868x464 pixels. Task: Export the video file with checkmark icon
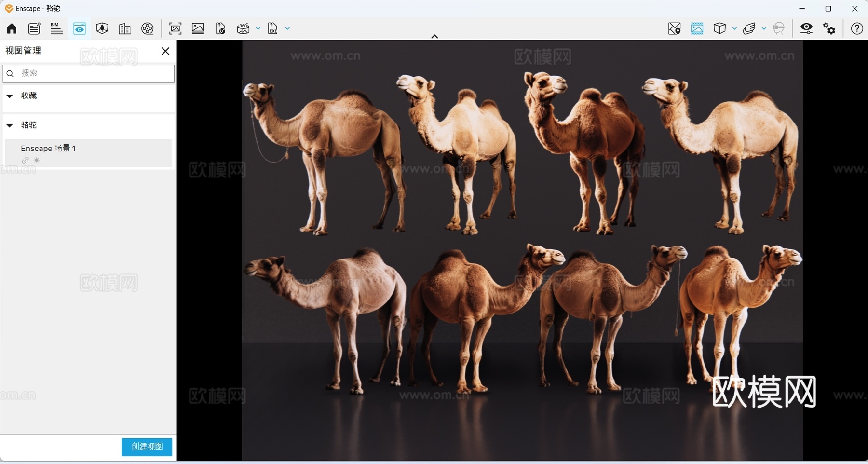[x=220, y=28]
